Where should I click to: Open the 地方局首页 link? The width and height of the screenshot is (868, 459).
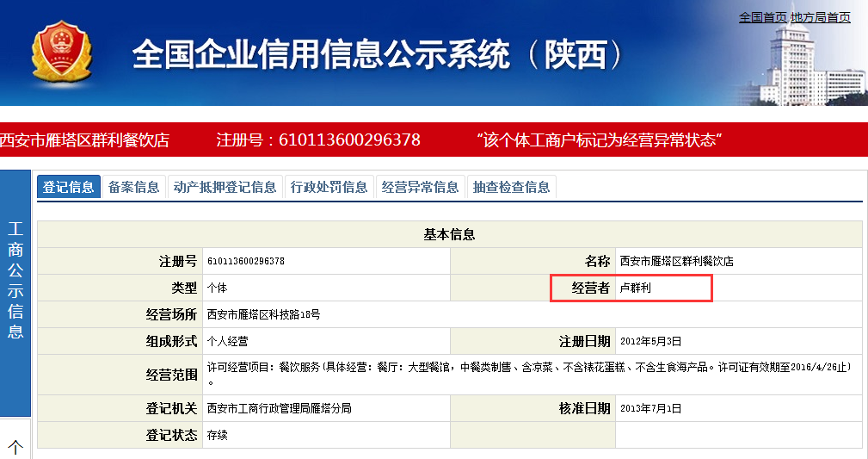pyautogui.click(x=821, y=18)
